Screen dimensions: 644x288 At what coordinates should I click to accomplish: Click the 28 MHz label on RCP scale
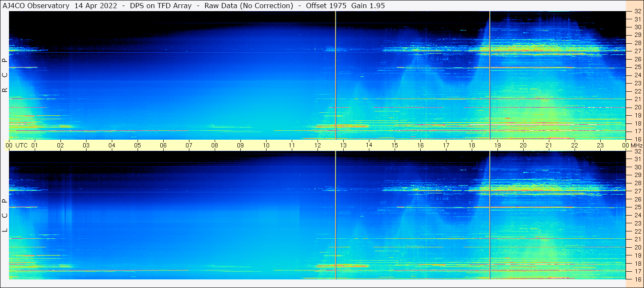638,43
